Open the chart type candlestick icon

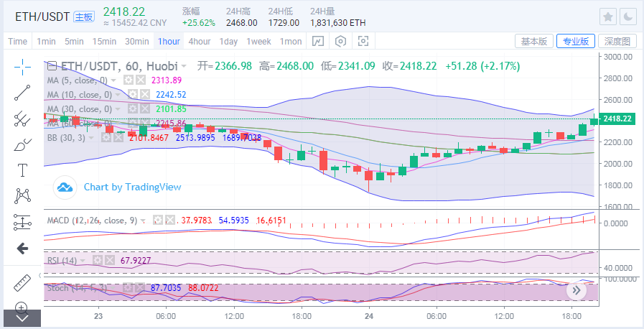pos(318,41)
